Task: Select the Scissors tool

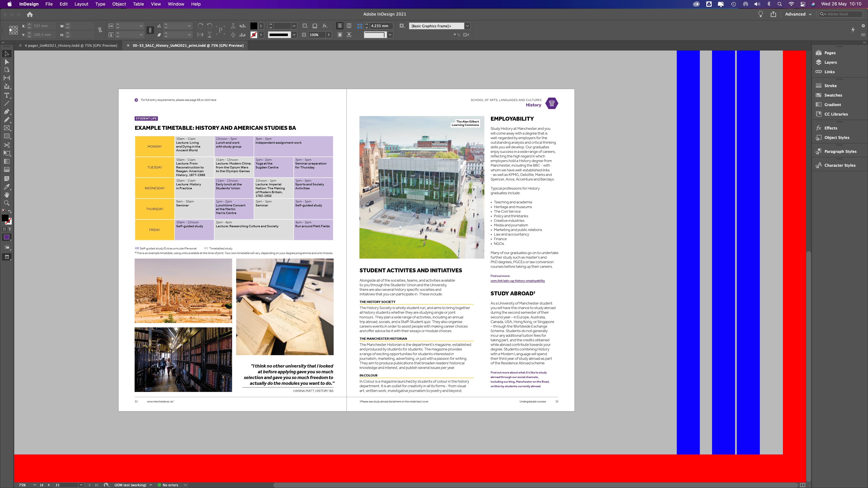Action: 6,145
